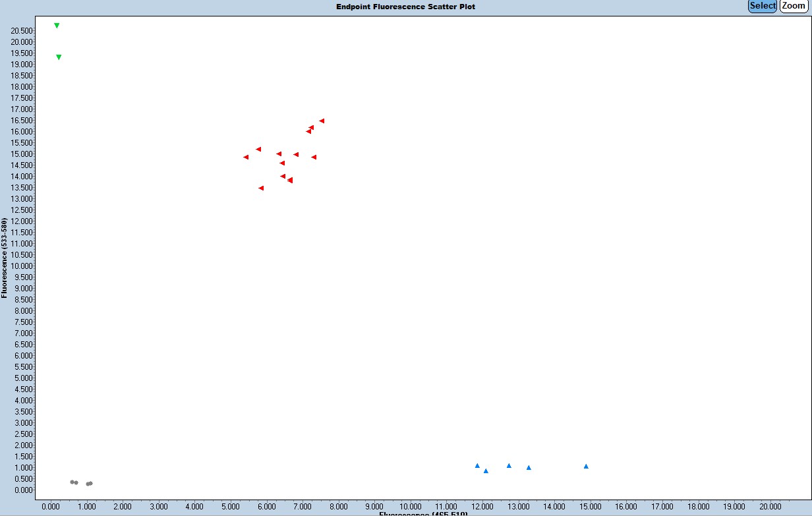The image size is (812, 516).
Task: Click the Fluorescence (533-580) y-axis label
Action: (5, 258)
